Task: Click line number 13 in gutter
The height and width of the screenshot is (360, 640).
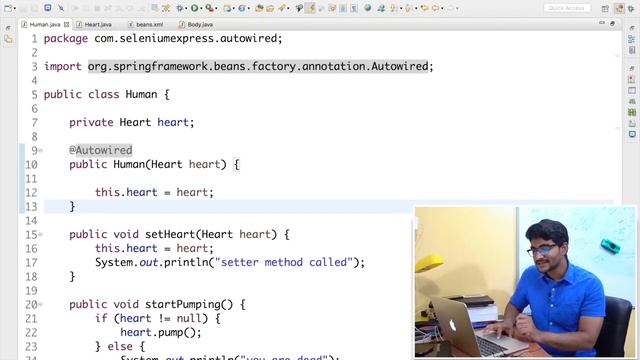Action: (x=31, y=207)
